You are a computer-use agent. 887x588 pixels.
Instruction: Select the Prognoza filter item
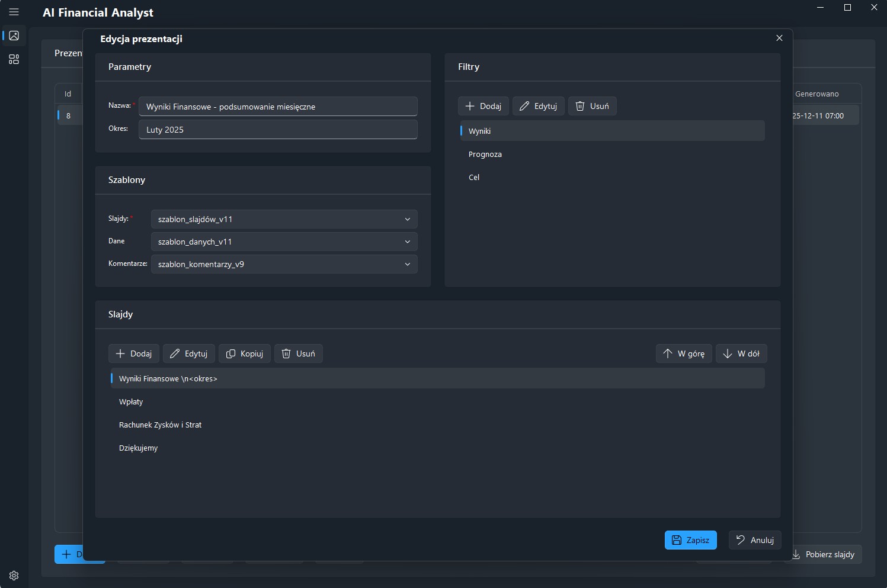coord(485,155)
